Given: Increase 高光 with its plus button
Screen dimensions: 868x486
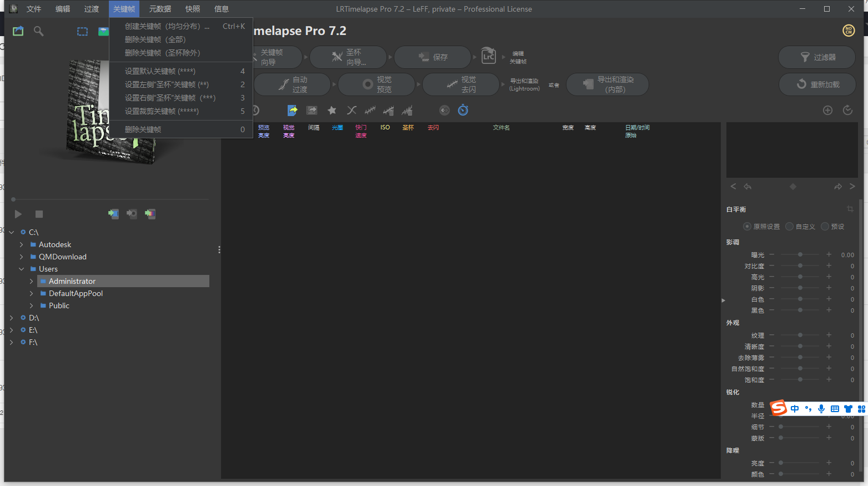Looking at the screenshot, I should coord(829,277).
